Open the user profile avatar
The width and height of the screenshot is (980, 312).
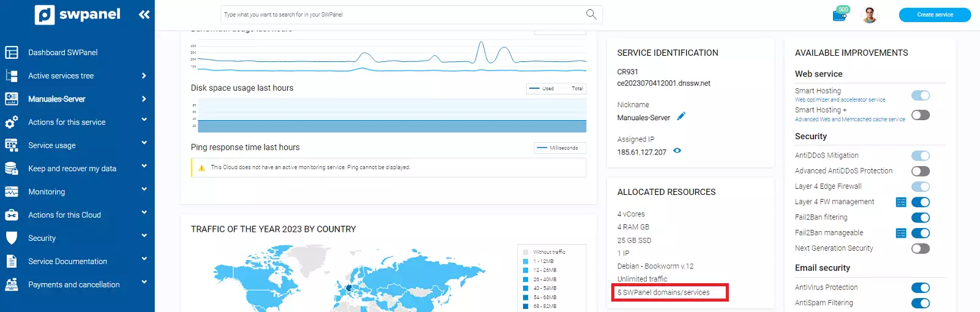click(x=869, y=15)
